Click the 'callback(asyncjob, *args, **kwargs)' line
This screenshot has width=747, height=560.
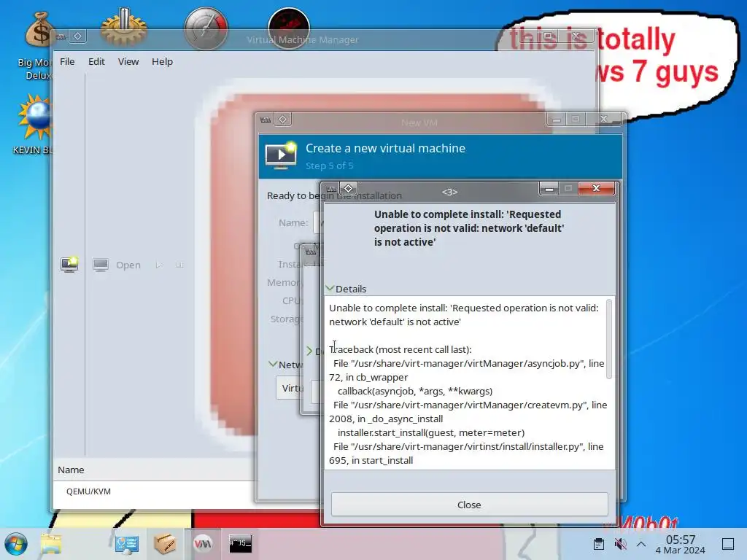click(415, 391)
